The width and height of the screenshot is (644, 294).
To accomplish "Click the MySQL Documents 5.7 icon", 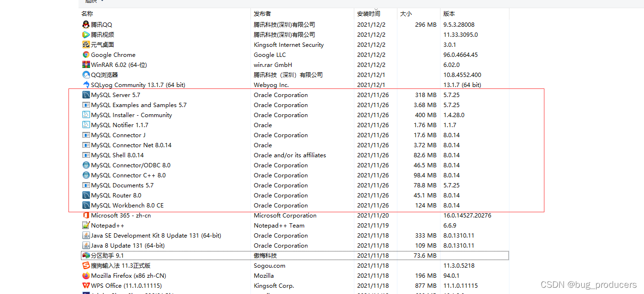I will pos(86,185).
